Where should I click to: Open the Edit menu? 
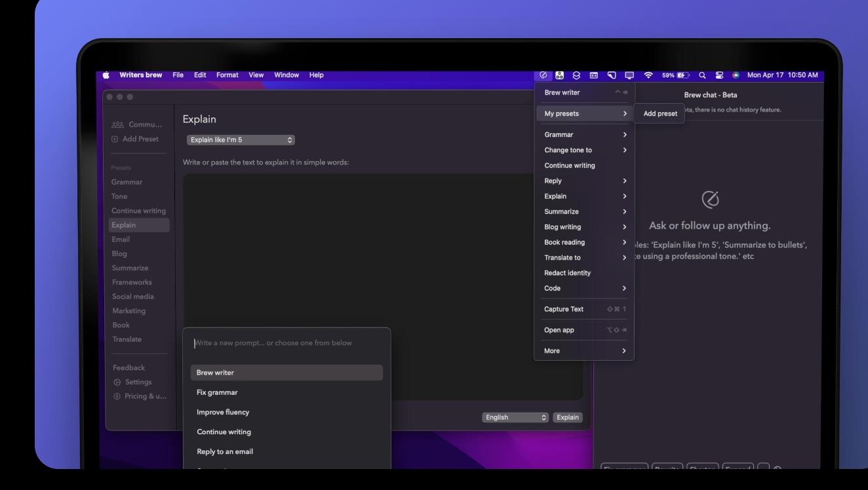click(201, 75)
